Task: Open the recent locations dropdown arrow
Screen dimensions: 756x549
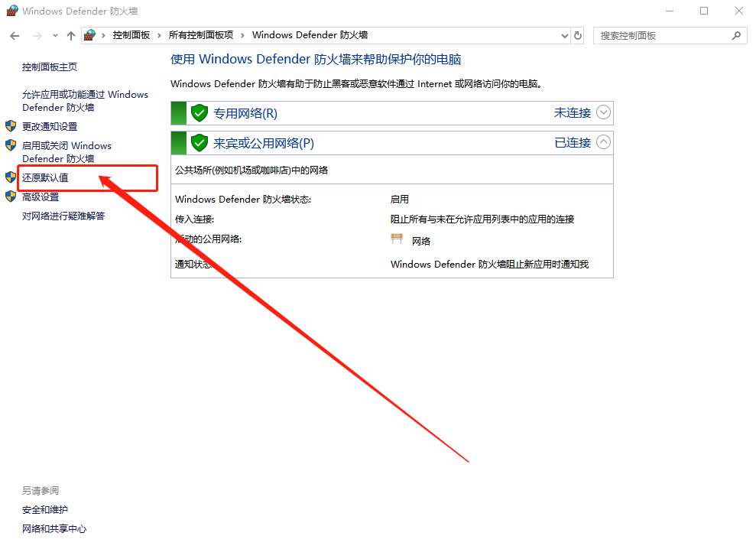Action: click(55, 36)
